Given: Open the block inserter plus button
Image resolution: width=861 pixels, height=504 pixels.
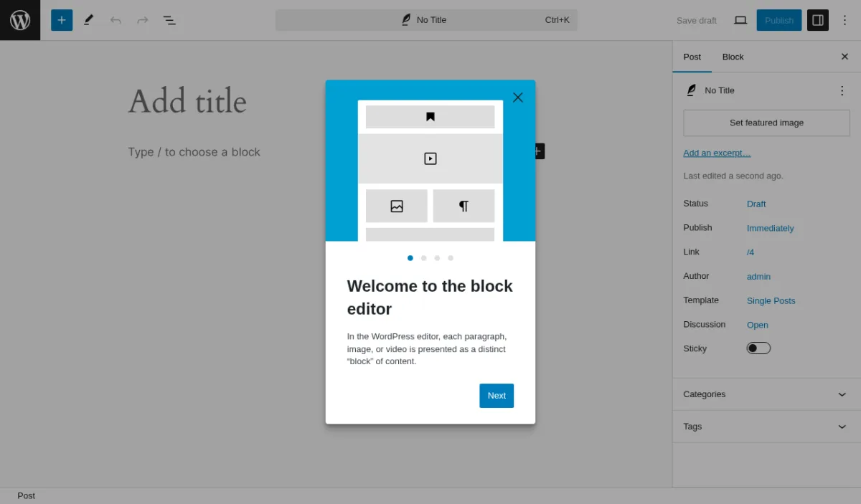Looking at the screenshot, I should [62, 20].
